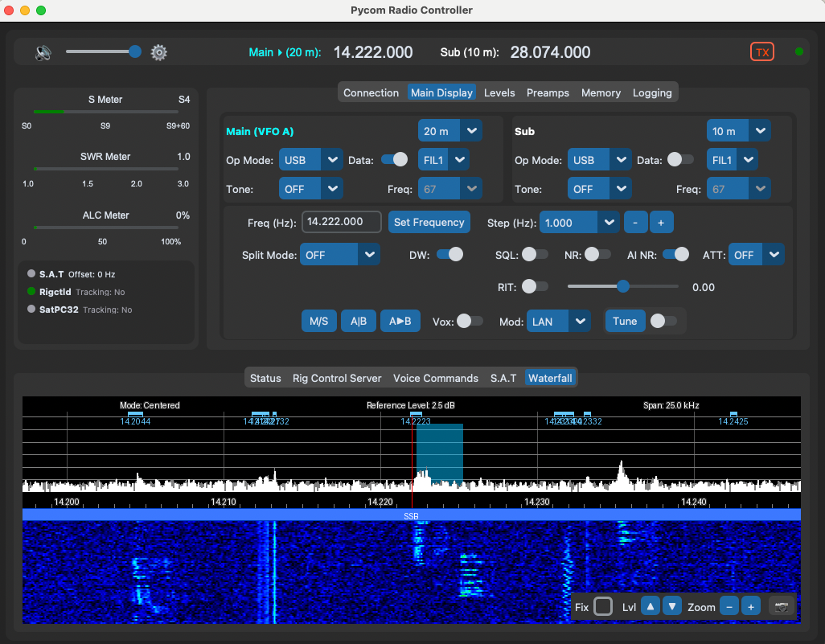Decrease frequency with the step minus button
Screen dimensions: 825x644
click(x=635, y=223)
